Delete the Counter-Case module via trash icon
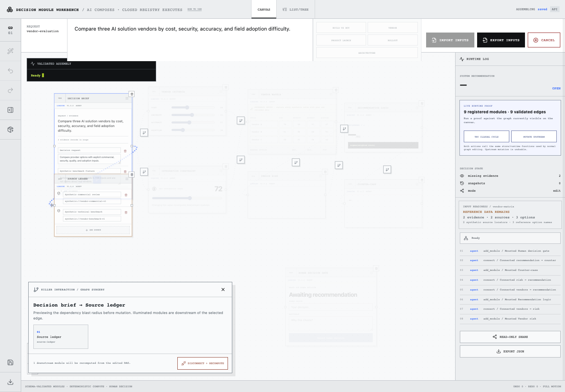The height and width of the screenshot is (392, 565). click(422, 180)
